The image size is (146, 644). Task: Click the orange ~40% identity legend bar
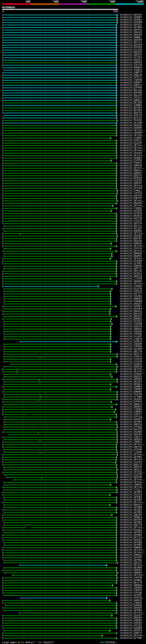[45, 4]
